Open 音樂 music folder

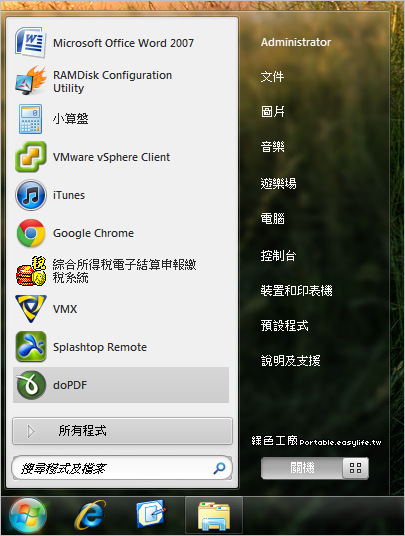coord(272,147)
